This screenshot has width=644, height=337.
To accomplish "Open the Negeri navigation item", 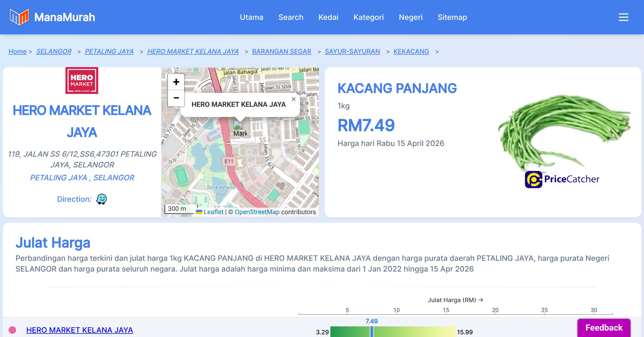I will pos(411,17).
